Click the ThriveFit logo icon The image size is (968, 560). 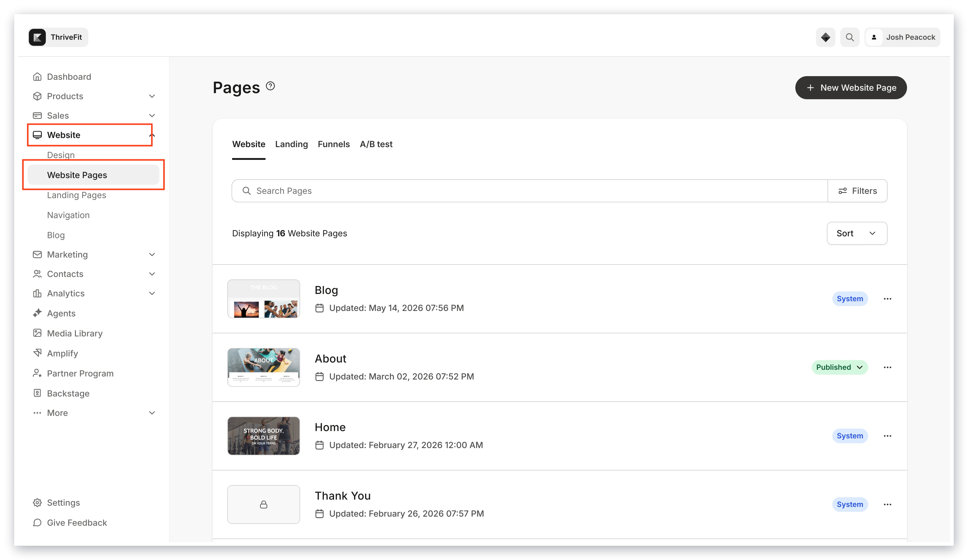[x=37, y=37]
